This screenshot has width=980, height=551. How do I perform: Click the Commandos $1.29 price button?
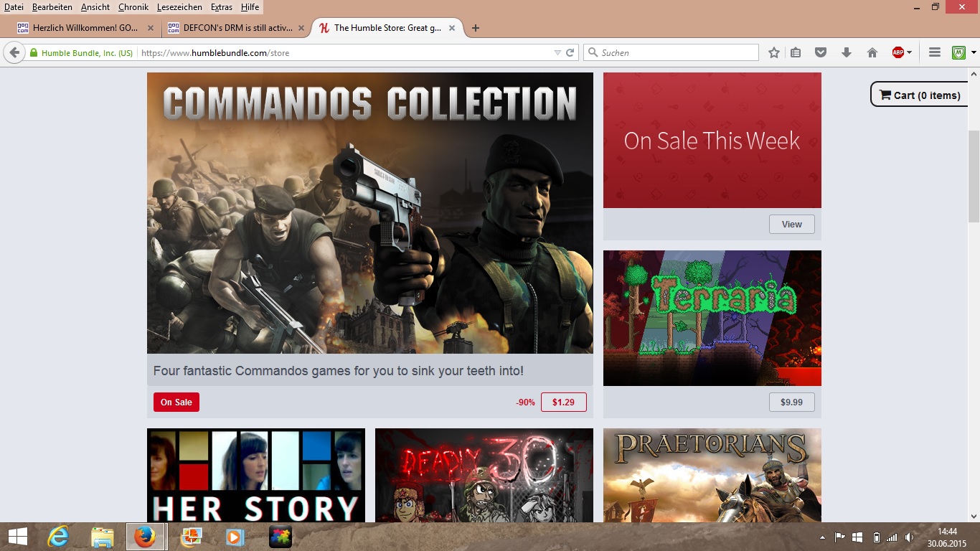(x=563, y=402)
